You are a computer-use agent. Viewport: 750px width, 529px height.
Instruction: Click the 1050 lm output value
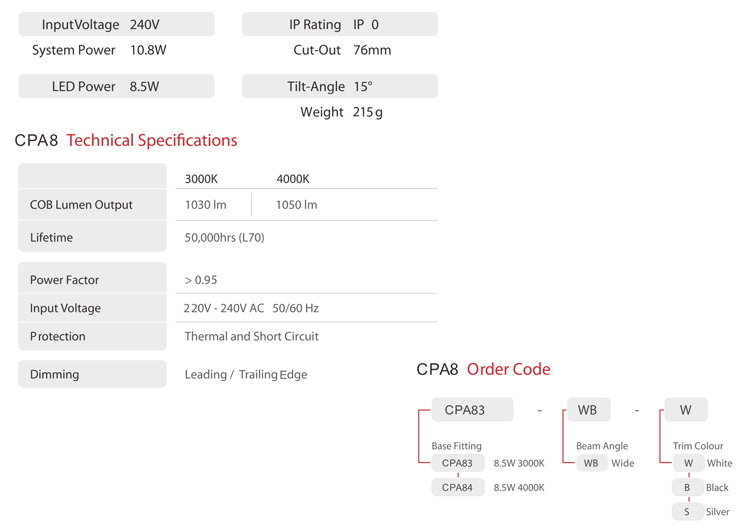click(x=296, y=205)
